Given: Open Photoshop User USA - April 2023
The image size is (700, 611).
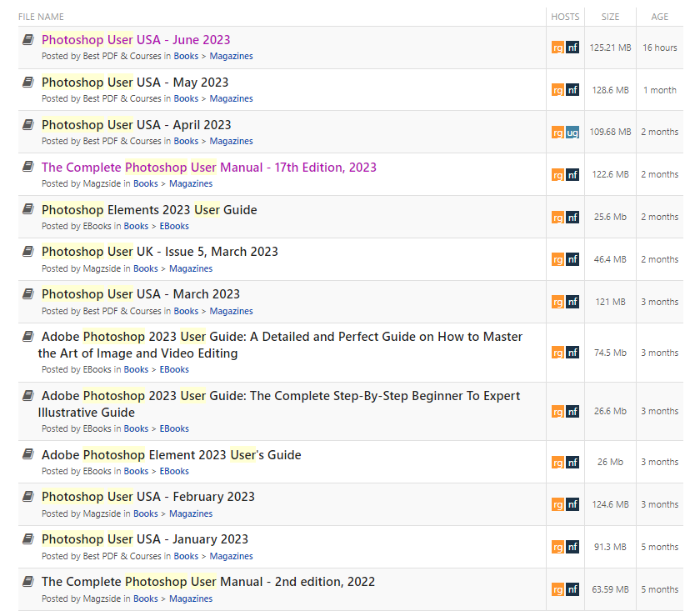Looking at the screenshot, I should [136, 124].
